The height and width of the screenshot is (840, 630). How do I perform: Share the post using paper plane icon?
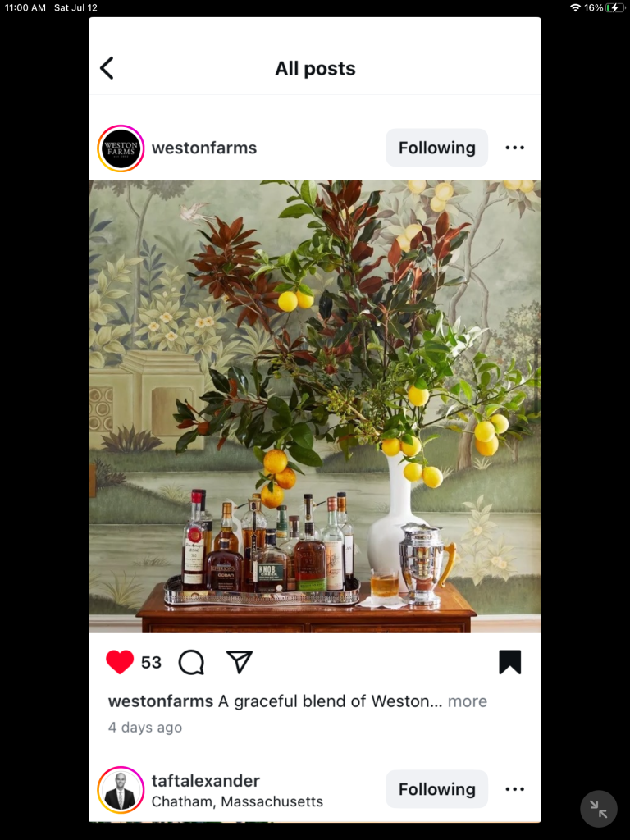[x=239, y=662]
